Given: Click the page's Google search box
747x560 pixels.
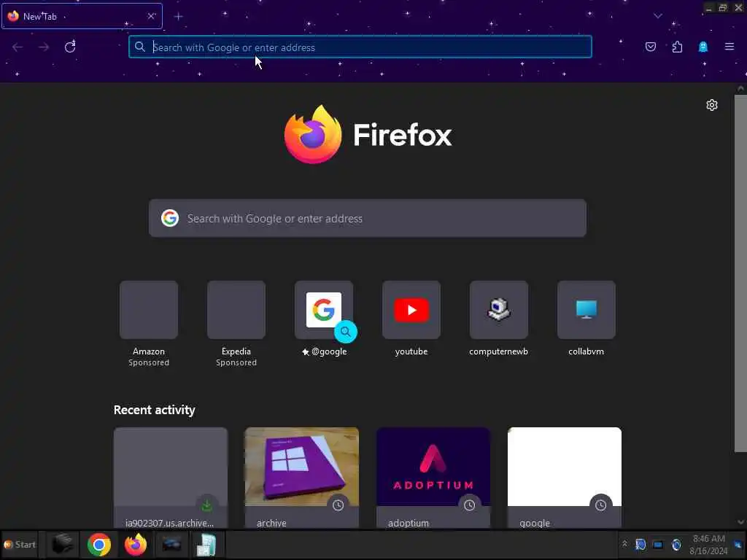Looking at the screenshot, I should pos(368,218).
